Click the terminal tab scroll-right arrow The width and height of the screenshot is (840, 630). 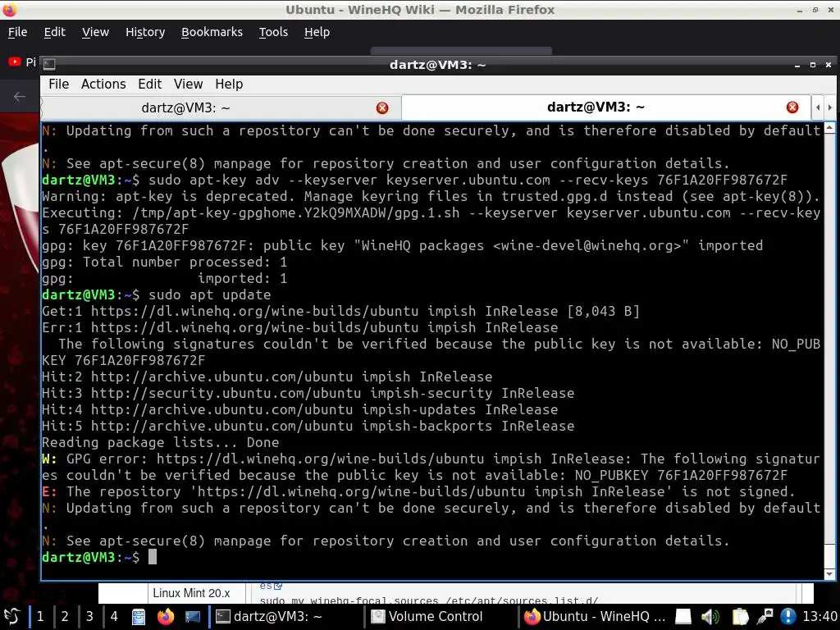(830, 107)
